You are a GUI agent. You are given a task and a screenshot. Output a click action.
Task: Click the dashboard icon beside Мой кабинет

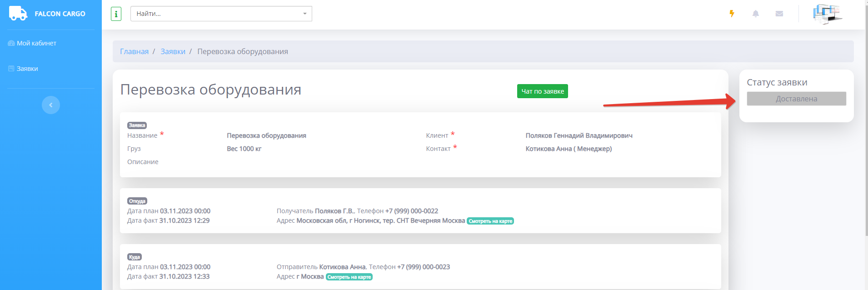point(11,43)
